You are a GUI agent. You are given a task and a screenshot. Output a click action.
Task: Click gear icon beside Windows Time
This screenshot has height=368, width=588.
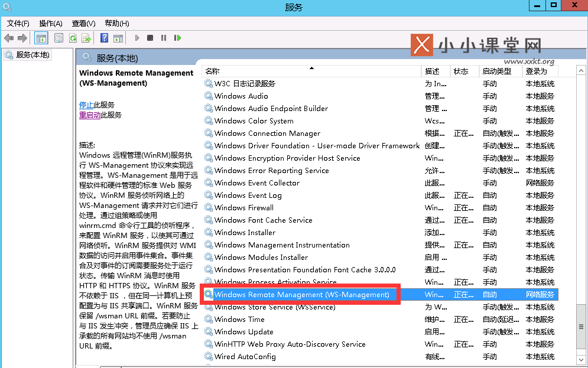click(x=208, y=319)
